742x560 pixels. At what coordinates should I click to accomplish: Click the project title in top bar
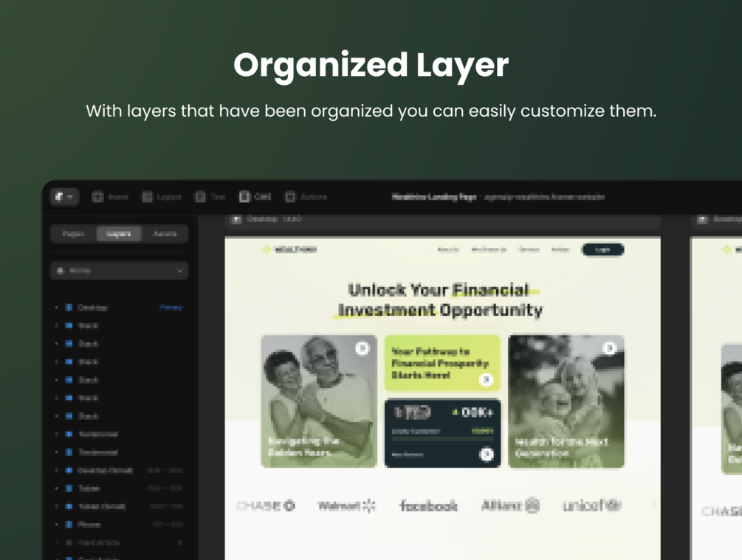click(x=434, y=197)
